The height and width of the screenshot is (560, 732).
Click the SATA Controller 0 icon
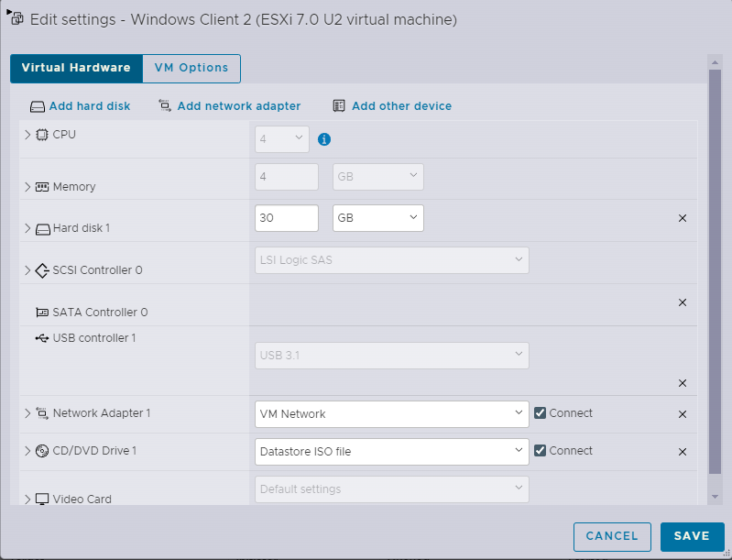(x=42, y=312)
